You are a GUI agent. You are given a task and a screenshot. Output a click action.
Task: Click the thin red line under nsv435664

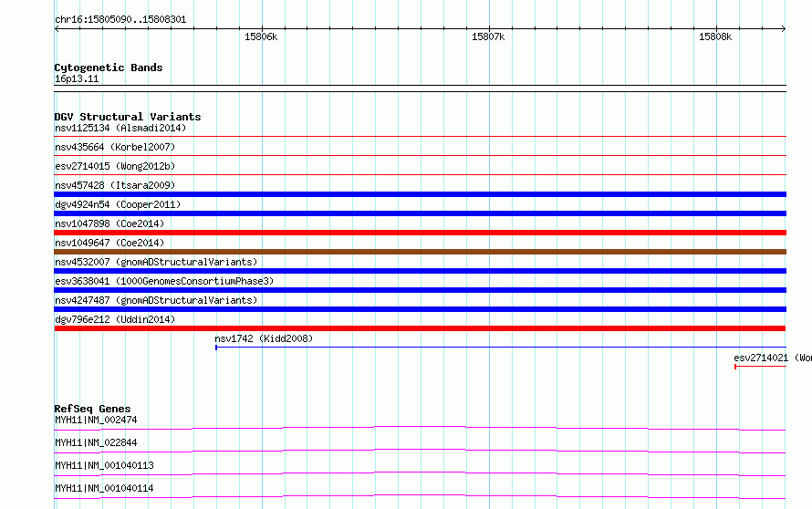pyautogui.click(x=420, y=155)
